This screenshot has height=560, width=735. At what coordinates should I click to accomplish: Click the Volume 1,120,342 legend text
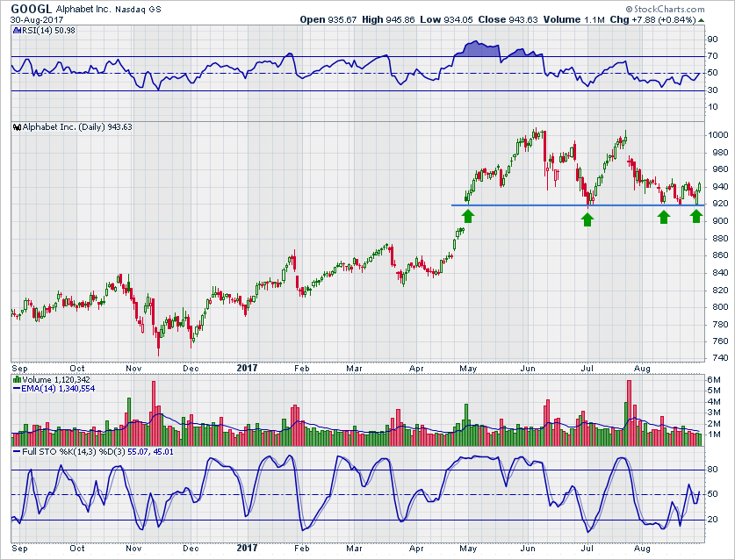point(56,379)
